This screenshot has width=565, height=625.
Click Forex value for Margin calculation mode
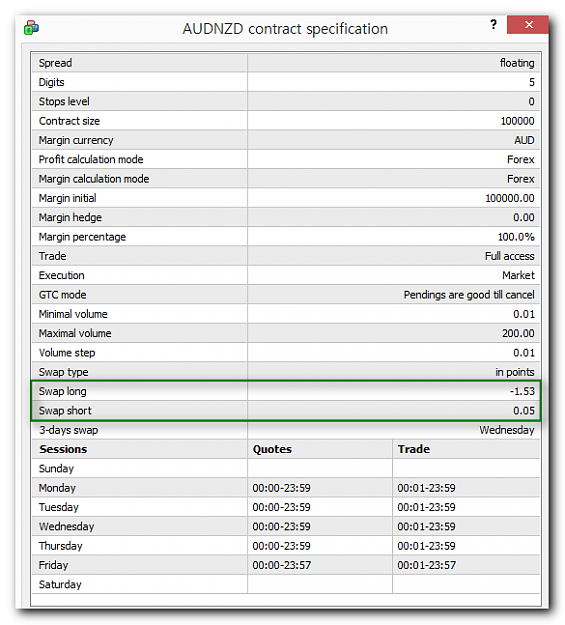point(521,179)
